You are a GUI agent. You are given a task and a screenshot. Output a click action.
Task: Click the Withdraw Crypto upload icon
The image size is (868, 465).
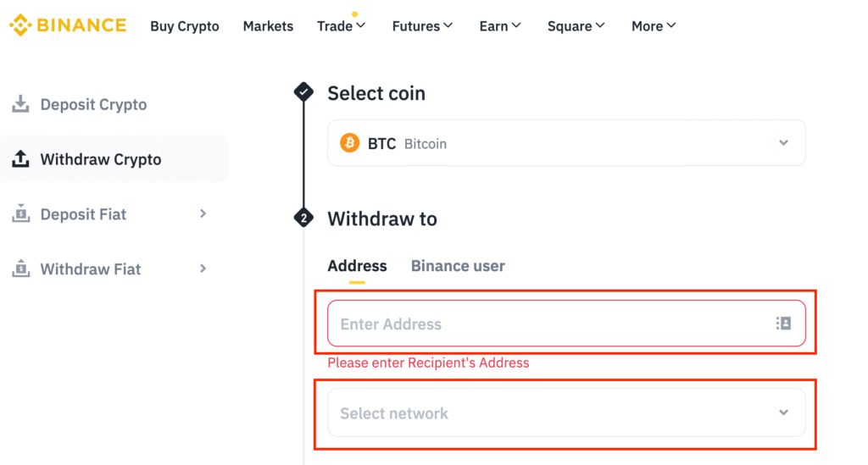pyautogui.click(x=20, y=159)
